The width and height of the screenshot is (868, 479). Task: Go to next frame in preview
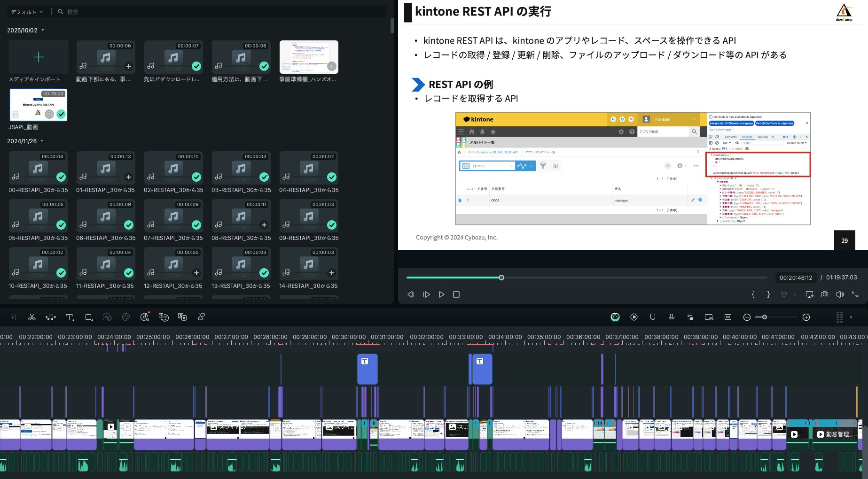point(426,294)
